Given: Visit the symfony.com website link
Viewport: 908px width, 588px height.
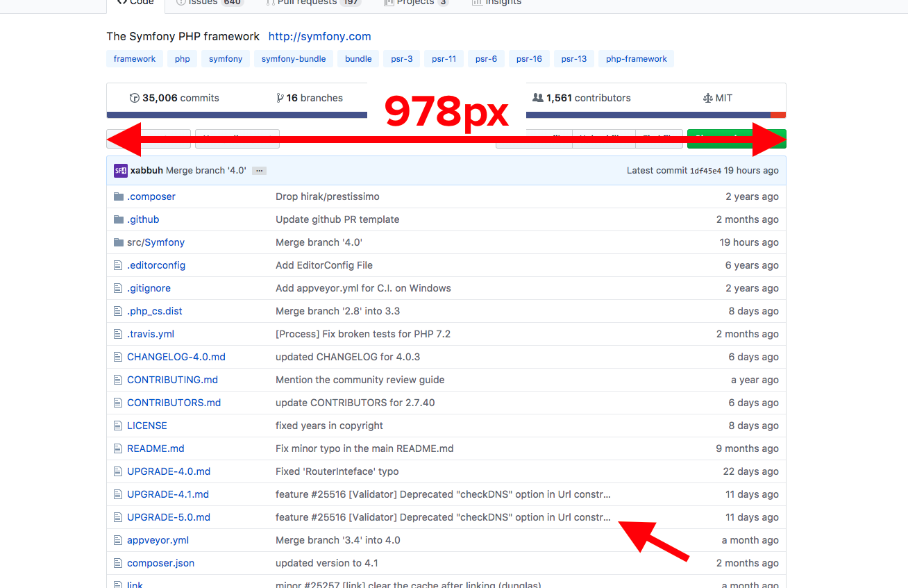Looking at the screenshot, I should pyautogui.click(x=319, y=36).
